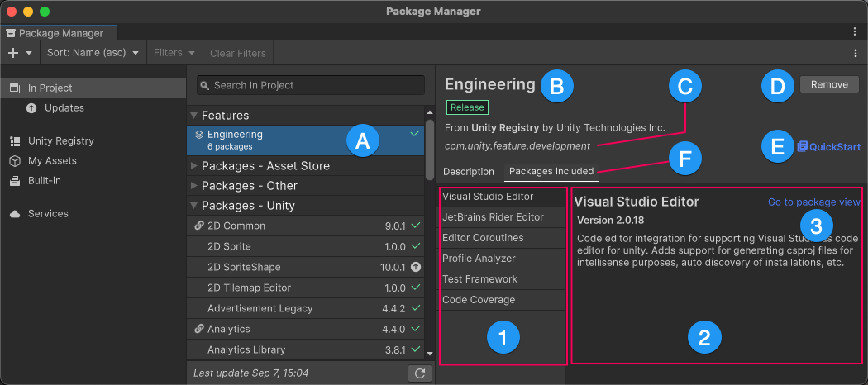Click the refresh package list icon
This screenshot has width=868, height=385.
click(x=420, y=373)
